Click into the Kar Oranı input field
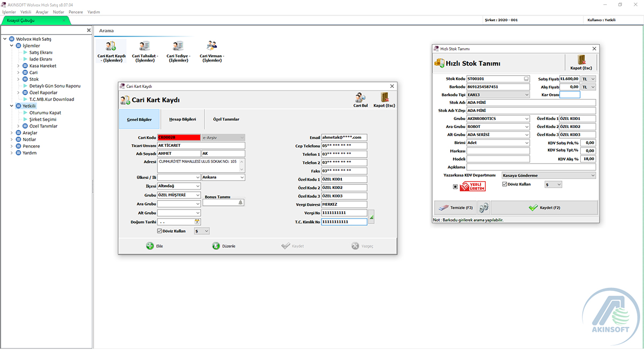The image size is (644, 350). [x=569, y=95]
